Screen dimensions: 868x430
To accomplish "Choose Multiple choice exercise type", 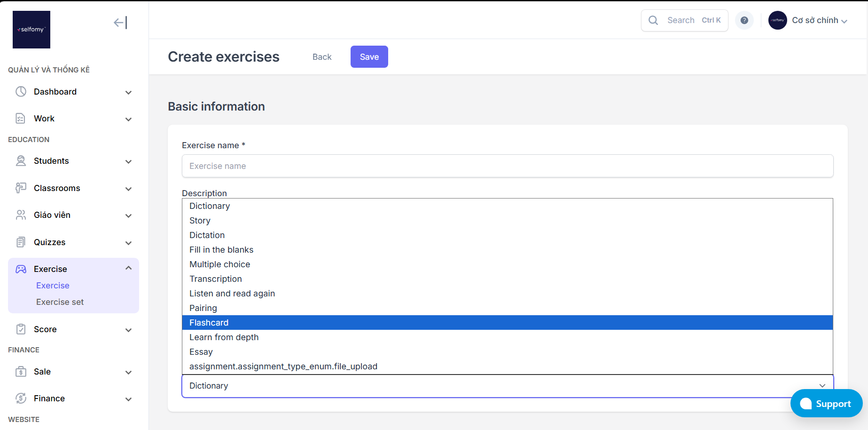I will [220, 264].
